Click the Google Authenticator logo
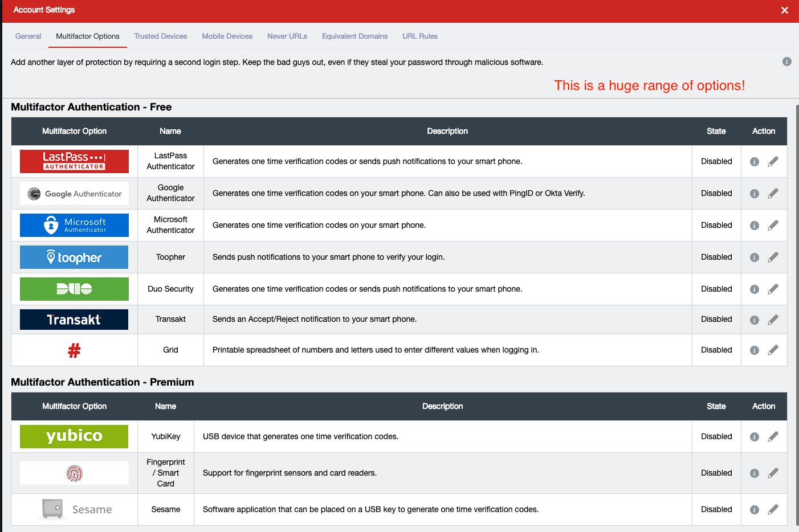 (74, 193)
